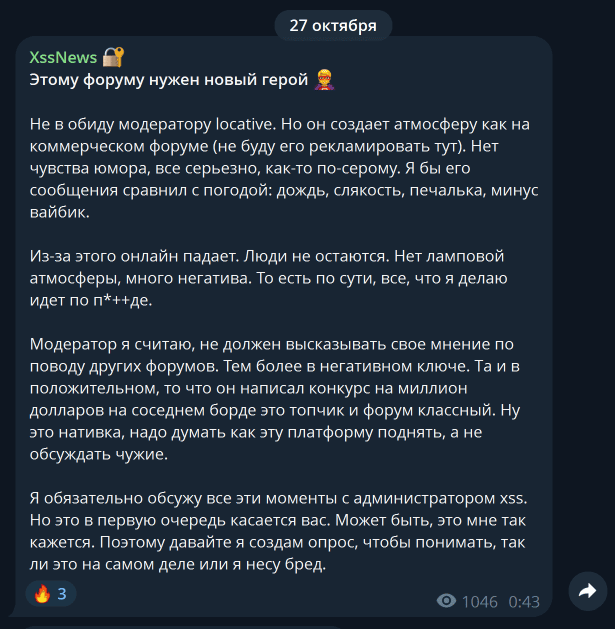Click the superhero emoji in the title
Image resolution: width=615 pixels, height=629 pixels.
325,79
